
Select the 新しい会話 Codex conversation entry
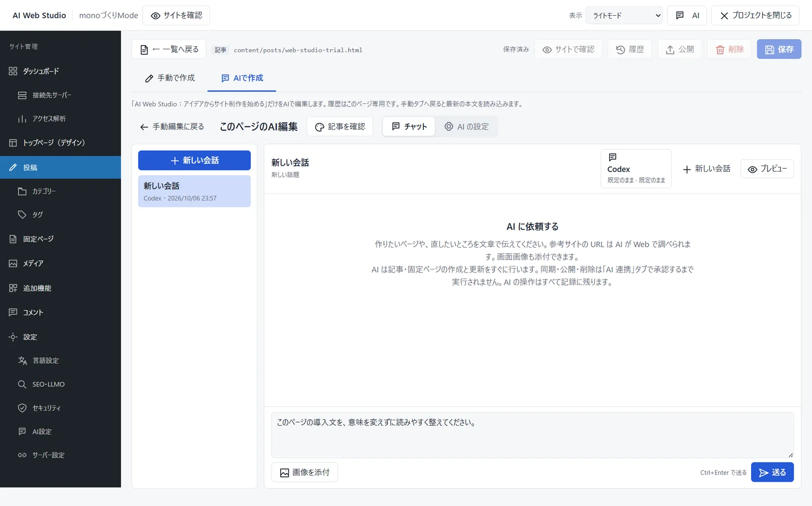point(194,191)
